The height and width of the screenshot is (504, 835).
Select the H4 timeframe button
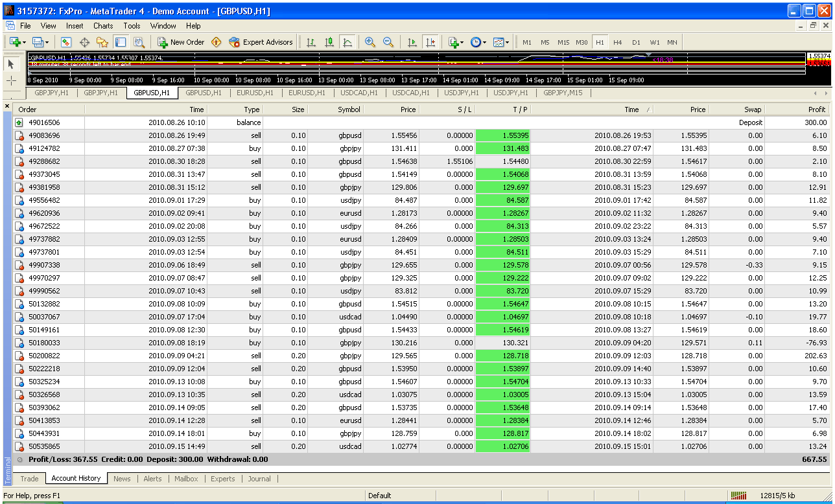(617, 42)
